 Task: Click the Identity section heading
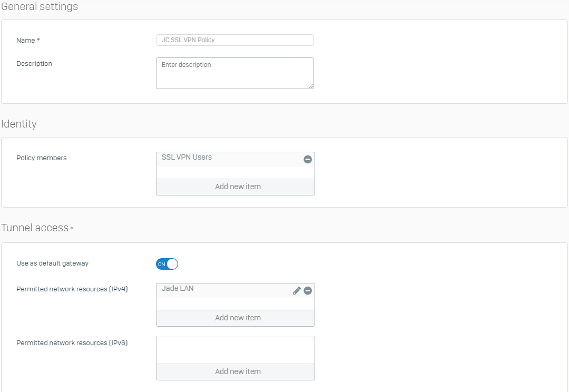[x=19, y=124]
